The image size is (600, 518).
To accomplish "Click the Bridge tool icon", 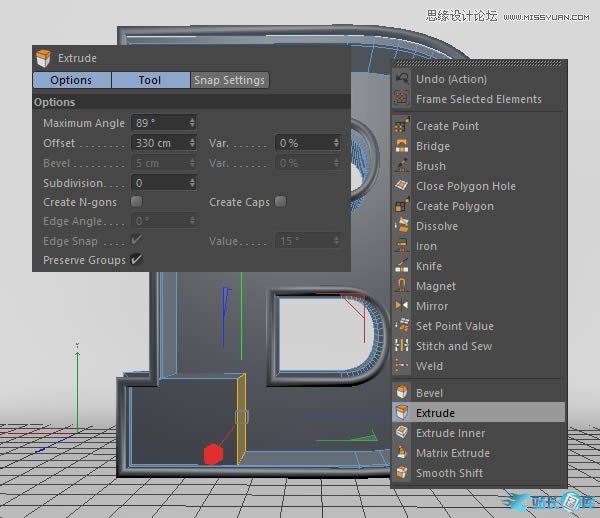I will click(x=402, y=146).
